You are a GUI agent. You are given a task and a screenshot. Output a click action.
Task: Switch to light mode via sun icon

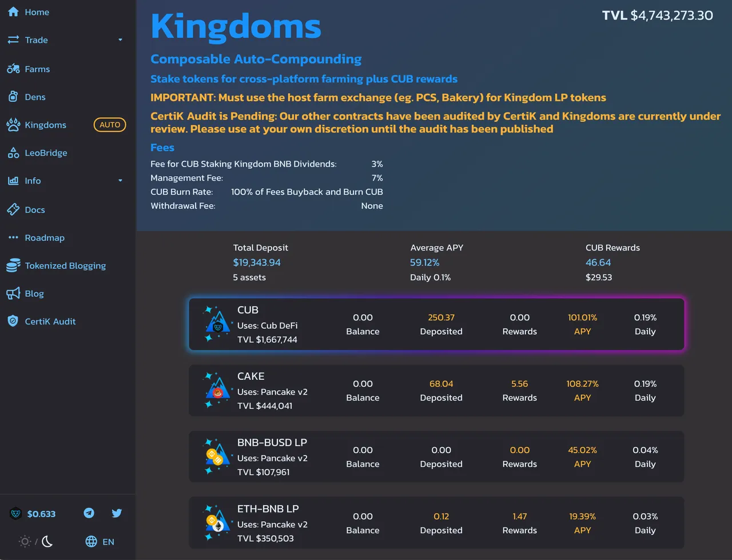point(25,542)
